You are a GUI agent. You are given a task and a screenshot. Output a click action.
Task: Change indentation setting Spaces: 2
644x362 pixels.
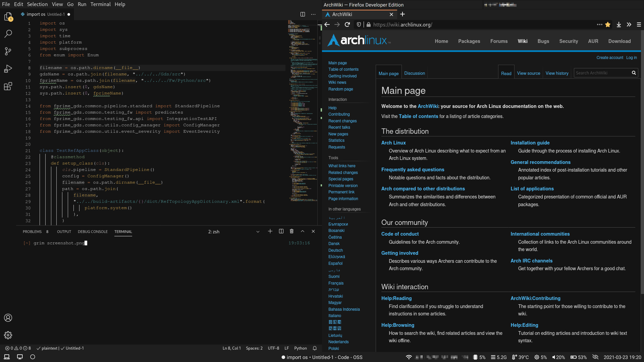point(254,348)
